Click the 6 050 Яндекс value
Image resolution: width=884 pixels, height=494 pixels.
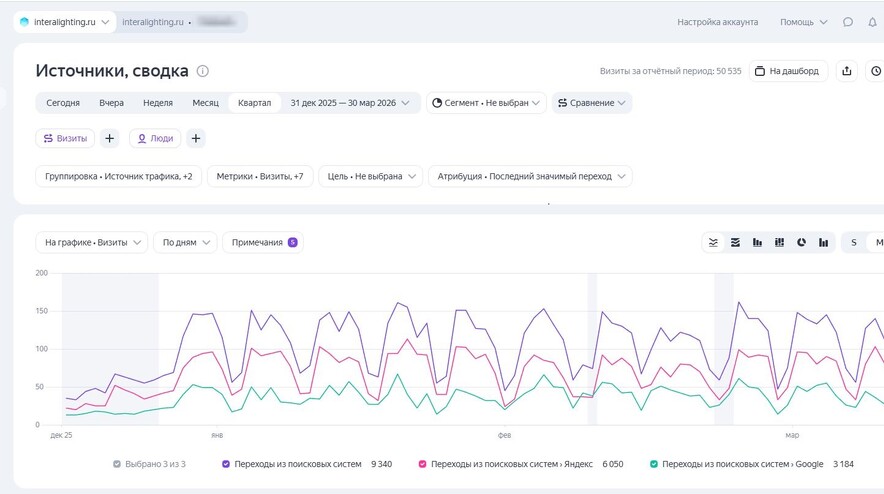tap(613, 464)
